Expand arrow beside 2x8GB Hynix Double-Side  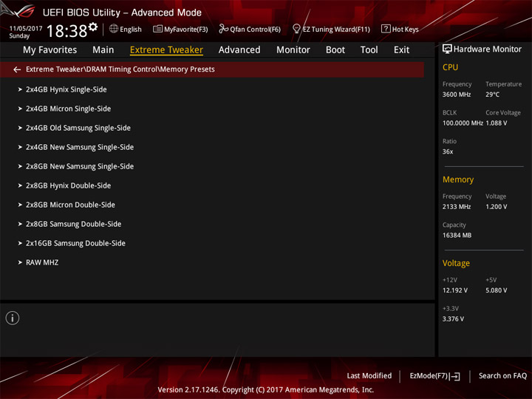pyautogui.click(x=20, y=185)
